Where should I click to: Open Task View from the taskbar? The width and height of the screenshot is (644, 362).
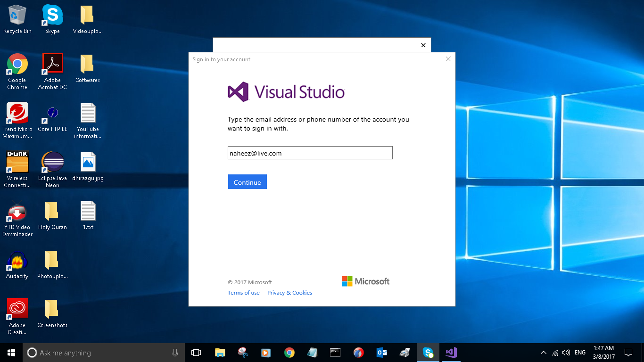pyautogui.click(x=196, y=352)
